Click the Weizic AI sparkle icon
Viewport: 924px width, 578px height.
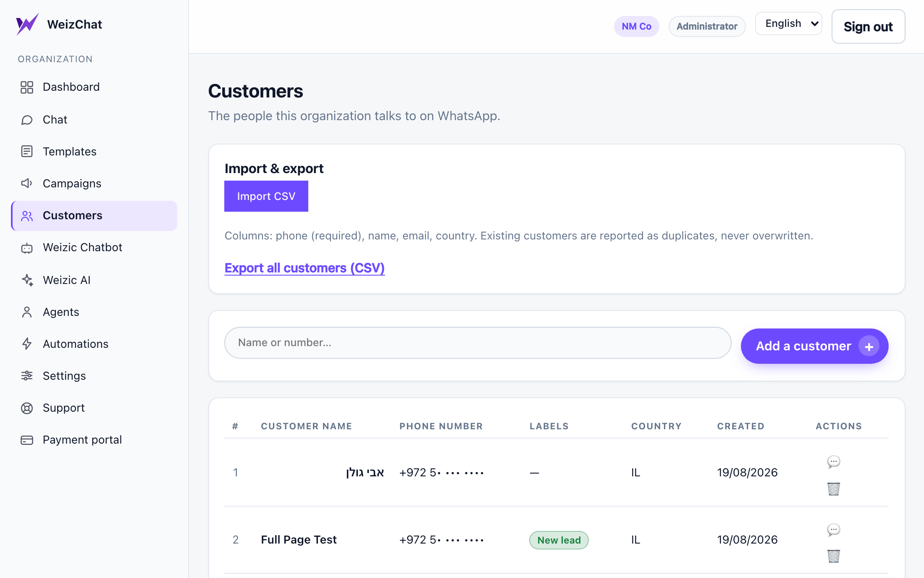[x=27, y=280]
